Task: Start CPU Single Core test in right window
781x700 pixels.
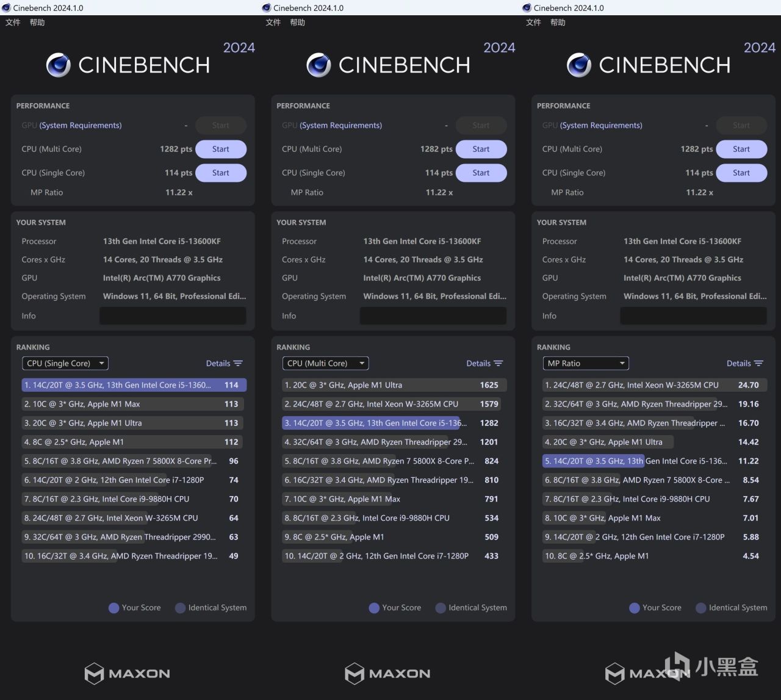Action: [741, 173]
